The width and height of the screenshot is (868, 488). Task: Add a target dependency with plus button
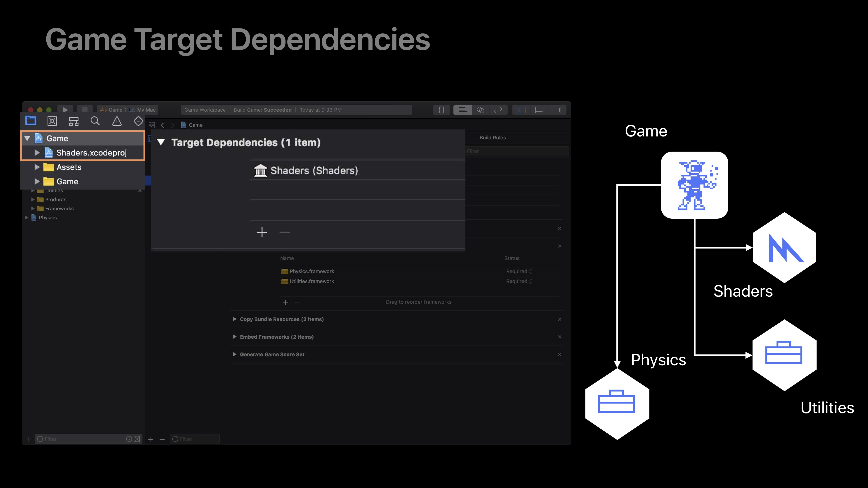pyautogui.click(x=262, y=232)
